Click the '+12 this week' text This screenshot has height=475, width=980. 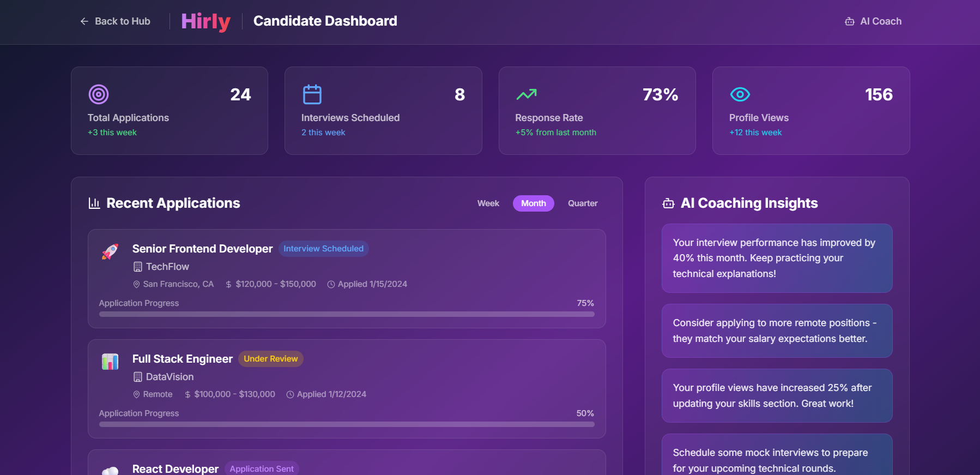coord(755,133)
